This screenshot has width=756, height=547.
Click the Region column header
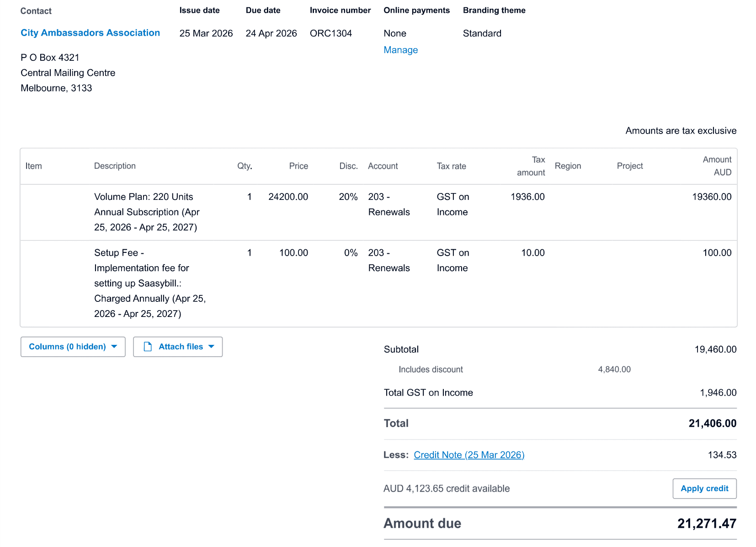pos(568,166)
